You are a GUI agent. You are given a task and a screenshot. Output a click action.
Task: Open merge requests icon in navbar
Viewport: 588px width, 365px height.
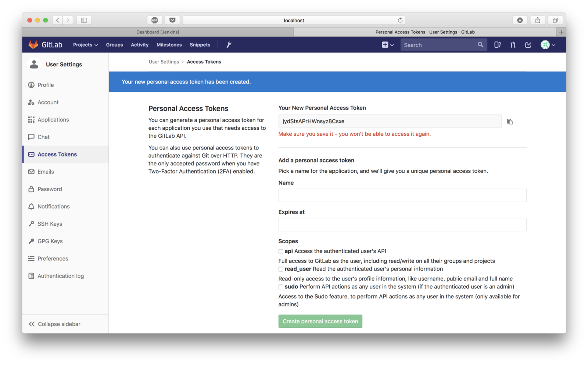tap(513, 45)
